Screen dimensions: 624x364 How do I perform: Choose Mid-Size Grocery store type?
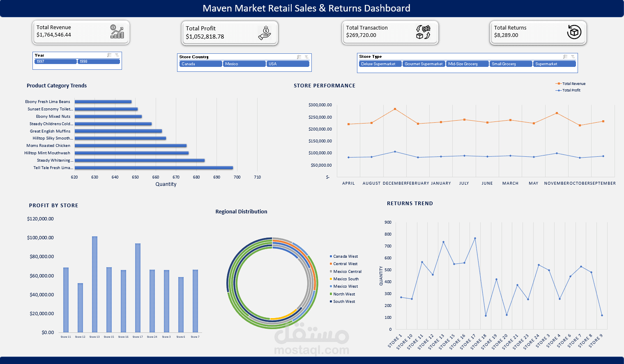tap(467, 64)
